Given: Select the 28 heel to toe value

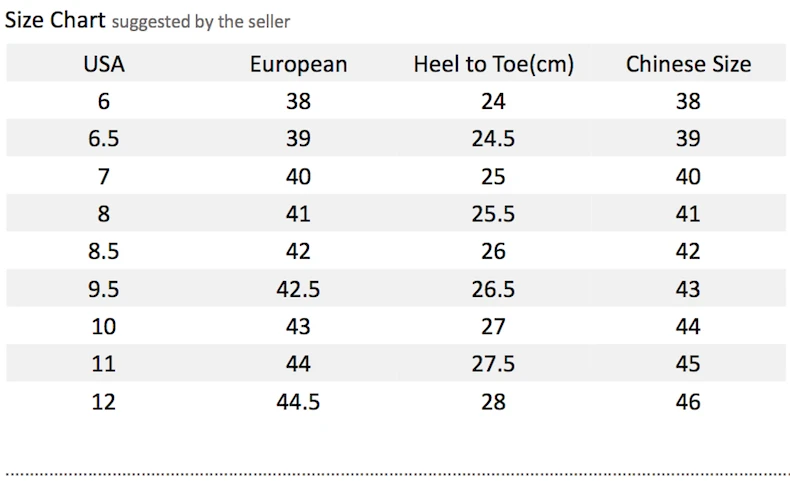Looking at the screenshot, I should tap(493, 402).
